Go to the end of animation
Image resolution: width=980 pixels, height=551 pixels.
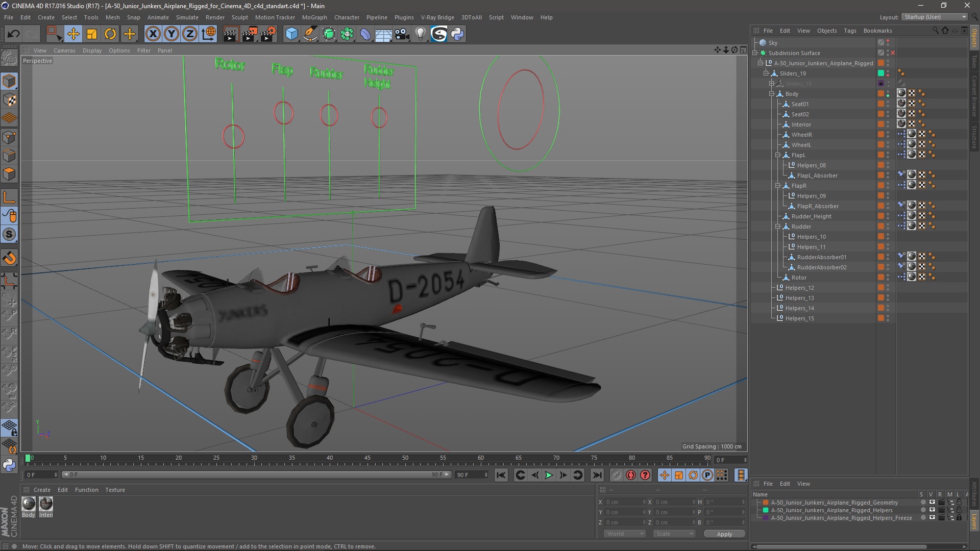pos(597,475)
